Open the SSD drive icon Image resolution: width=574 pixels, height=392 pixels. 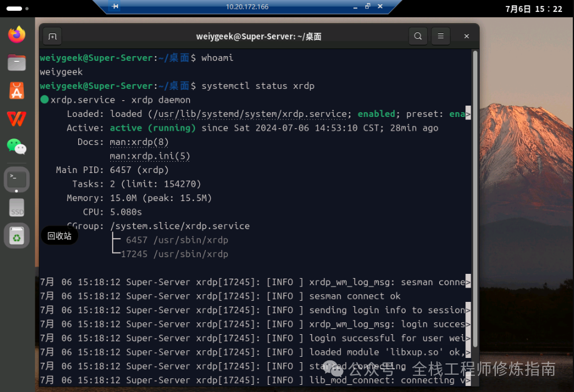click(x=17, y=208)
